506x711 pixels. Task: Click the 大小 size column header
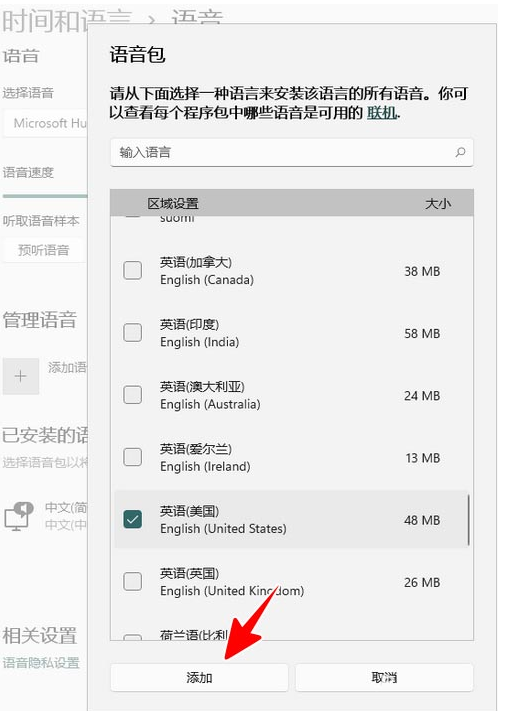point(438,203)
